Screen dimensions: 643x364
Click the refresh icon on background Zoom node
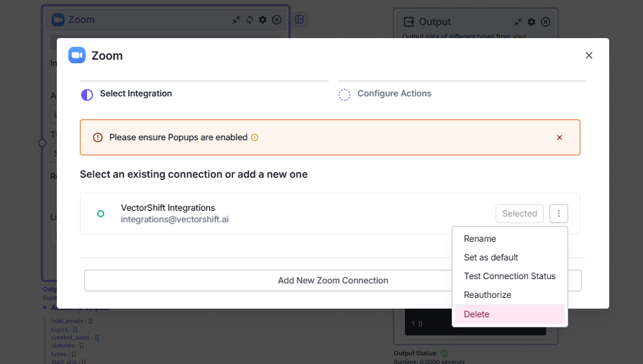(250, 19)
